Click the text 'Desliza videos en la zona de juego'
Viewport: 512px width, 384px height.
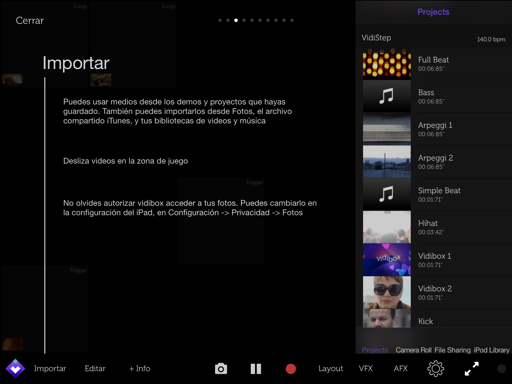point(126,161)
